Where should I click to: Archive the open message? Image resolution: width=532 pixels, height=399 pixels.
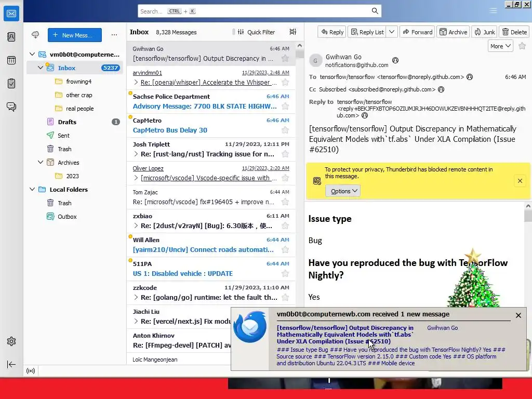pos(453,32)
